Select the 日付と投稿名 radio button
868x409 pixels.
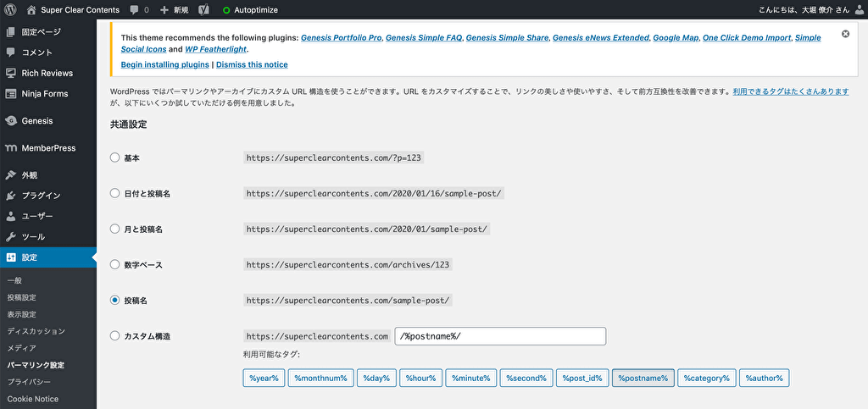tap(114, 193)
